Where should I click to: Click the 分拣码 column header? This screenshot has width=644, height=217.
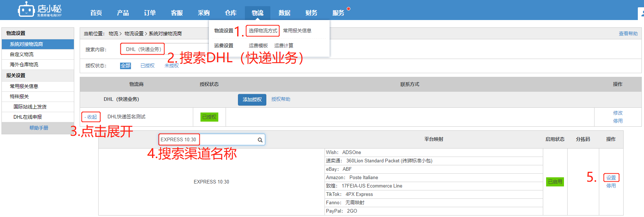[583, 139]
